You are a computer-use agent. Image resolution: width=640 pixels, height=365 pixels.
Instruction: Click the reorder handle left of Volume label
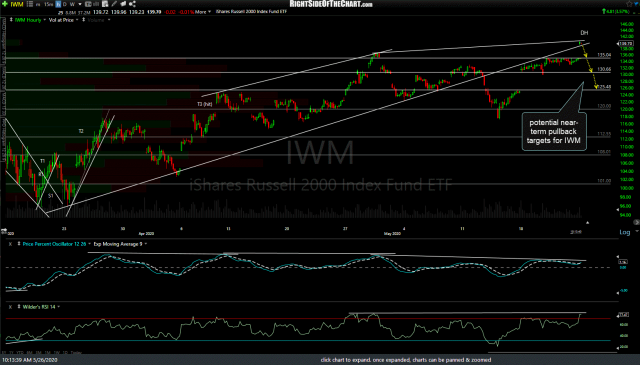[x=84, y=20]
